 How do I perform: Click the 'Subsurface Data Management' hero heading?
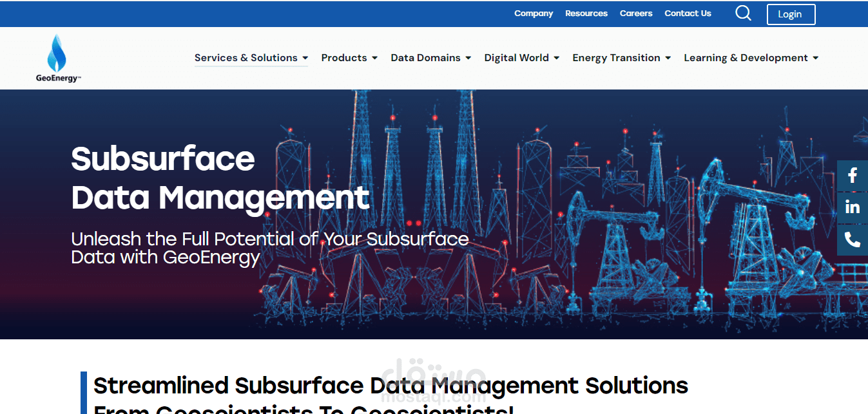click(x=220, y=178)
